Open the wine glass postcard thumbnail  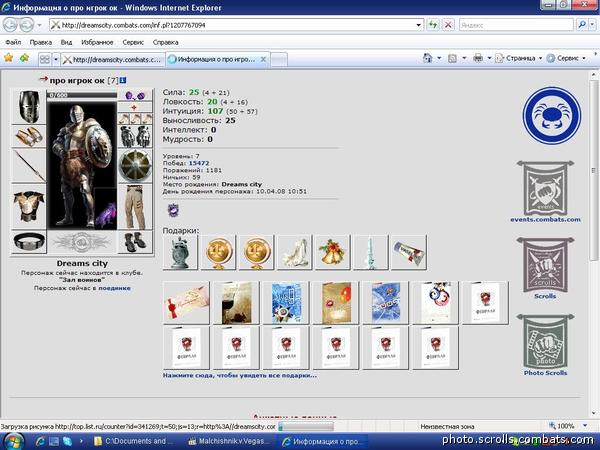point(236,303)
